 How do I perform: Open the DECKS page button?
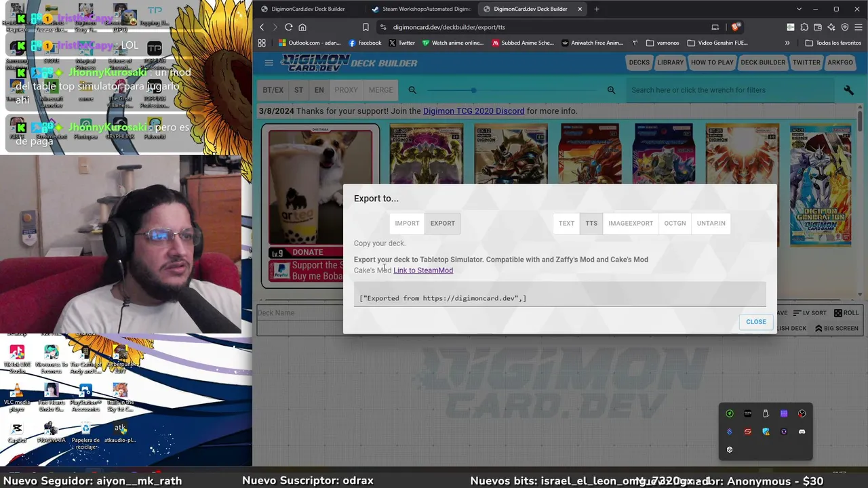coord(639,62)
